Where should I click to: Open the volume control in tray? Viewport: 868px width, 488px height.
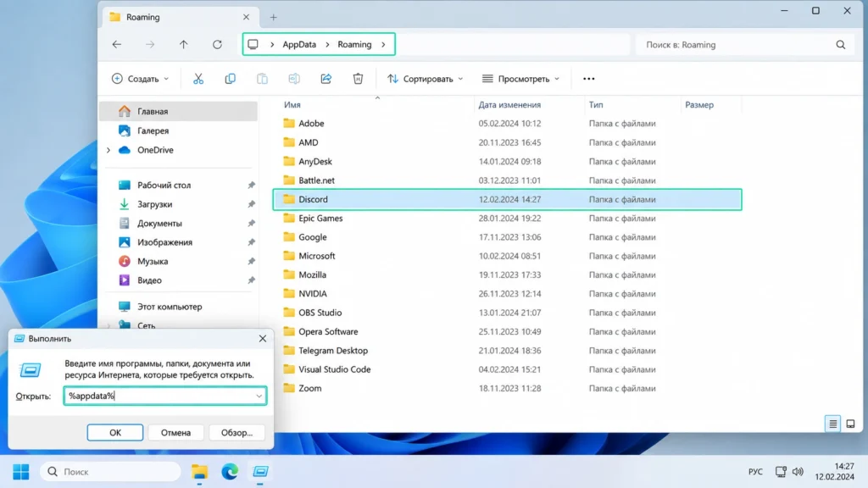798,472
